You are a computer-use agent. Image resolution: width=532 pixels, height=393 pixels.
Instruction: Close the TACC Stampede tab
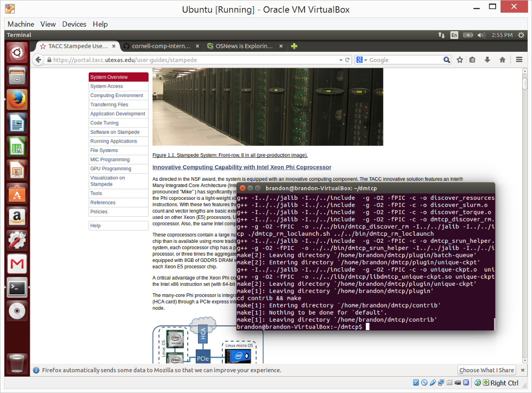tap(114, 46)
